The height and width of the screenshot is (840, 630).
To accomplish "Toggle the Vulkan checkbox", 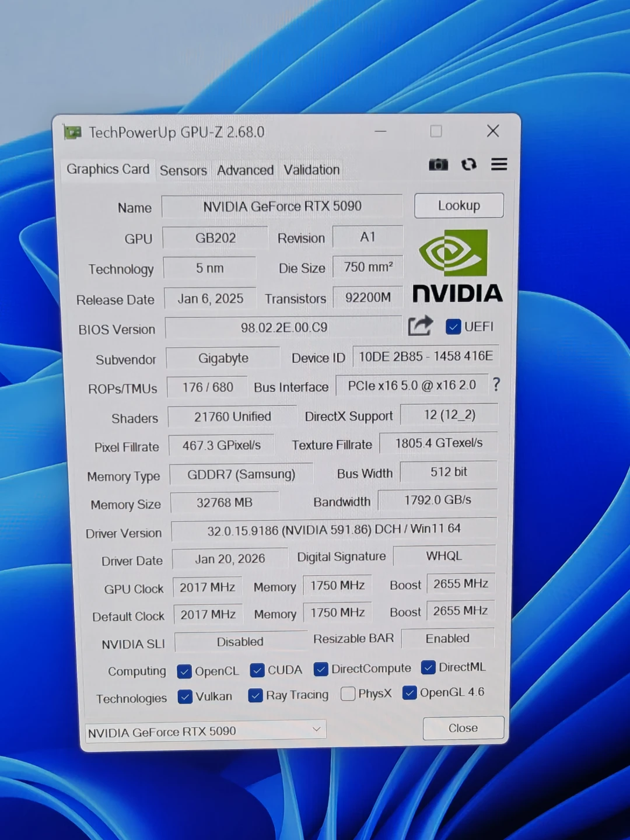I will tap(185, 696).
